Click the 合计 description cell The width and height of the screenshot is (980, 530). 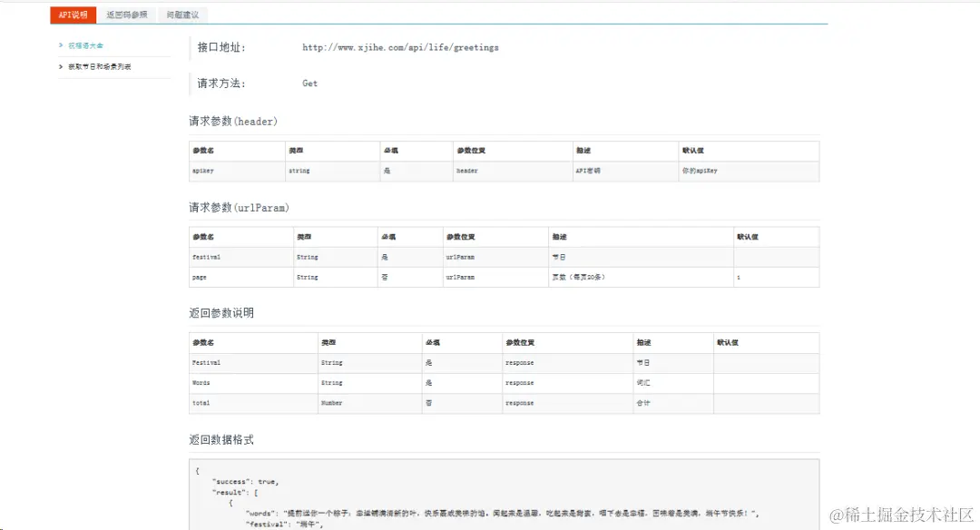coord(673,403)
